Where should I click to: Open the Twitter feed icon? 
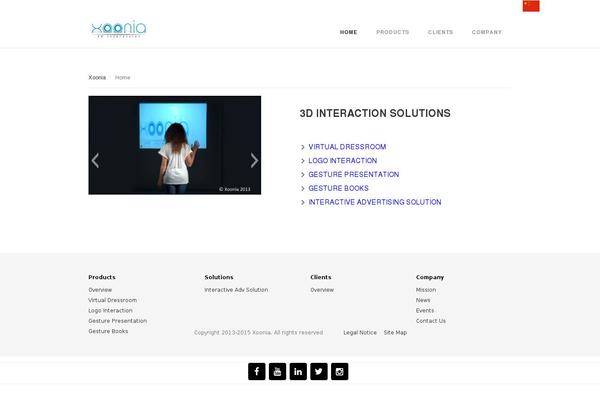click(319, 371)
